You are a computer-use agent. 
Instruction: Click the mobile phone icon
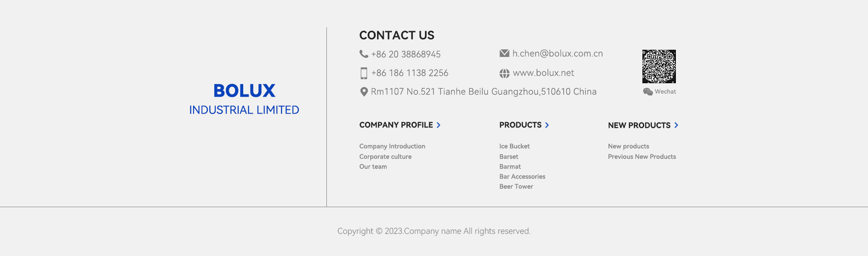(363, 73)
